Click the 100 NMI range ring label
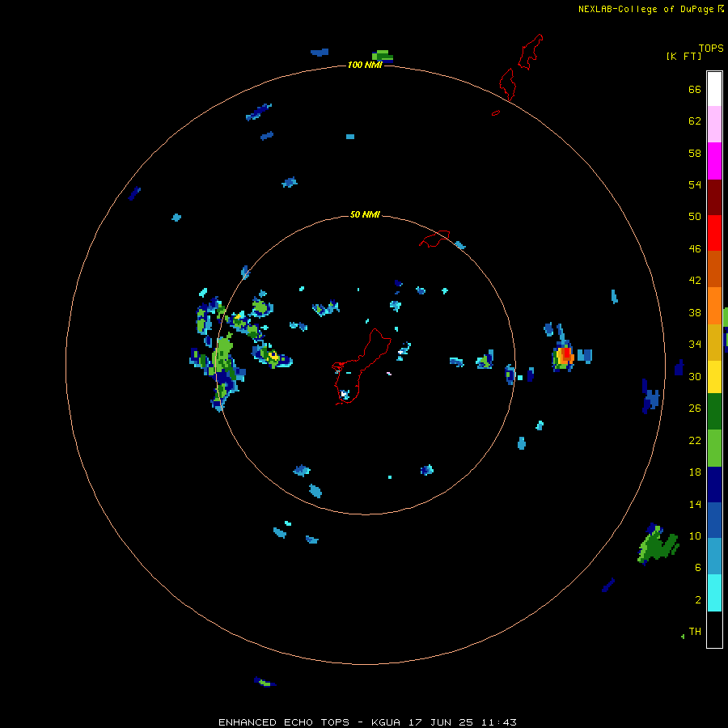 point(365,65)
